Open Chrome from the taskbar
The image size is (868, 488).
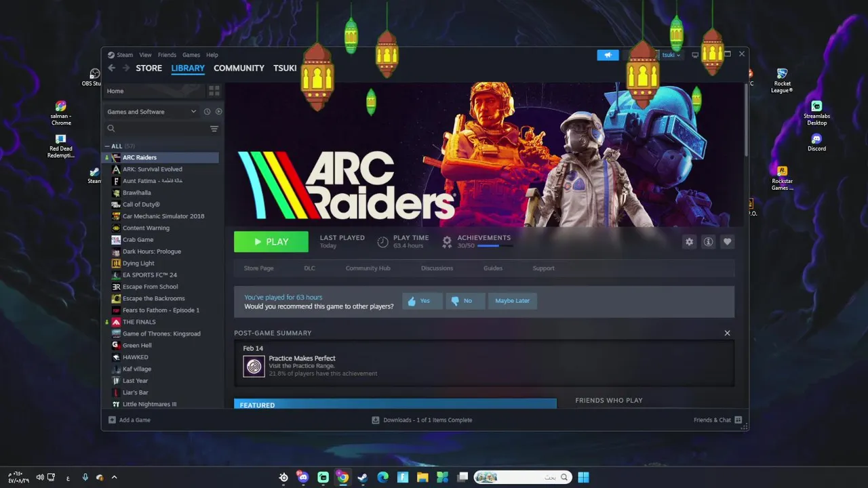[342, 477]
